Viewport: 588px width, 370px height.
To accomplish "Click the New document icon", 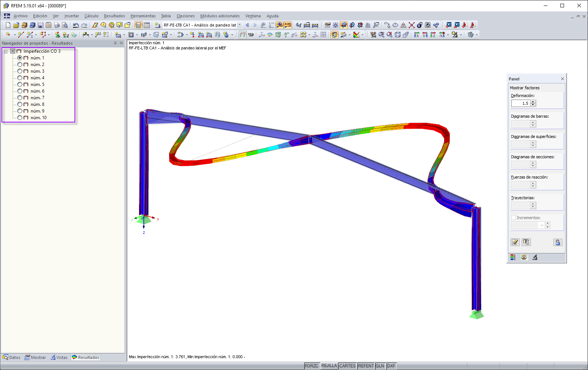I will 8,25.
